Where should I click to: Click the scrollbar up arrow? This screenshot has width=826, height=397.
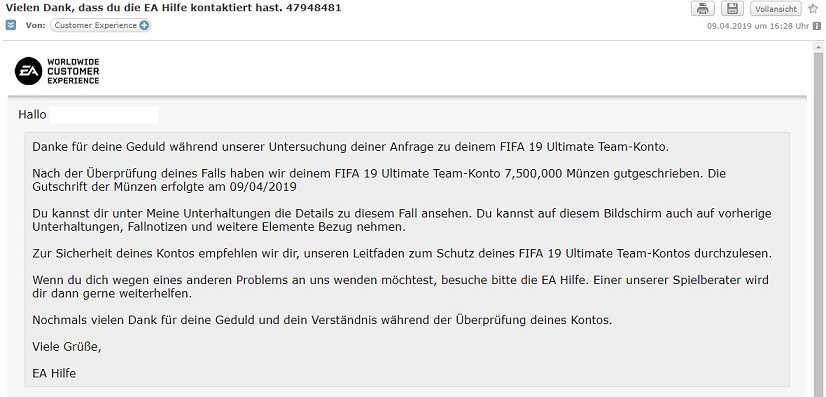click(x=818, y=47)
